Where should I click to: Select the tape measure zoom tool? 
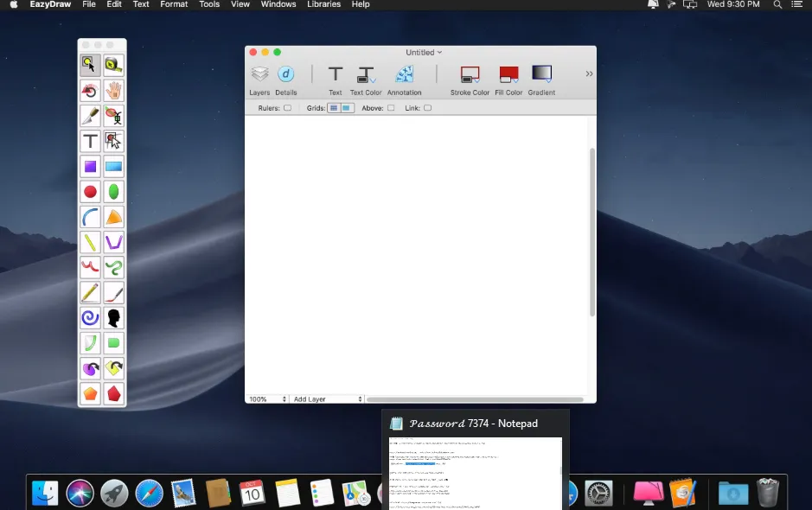[113, 65]
